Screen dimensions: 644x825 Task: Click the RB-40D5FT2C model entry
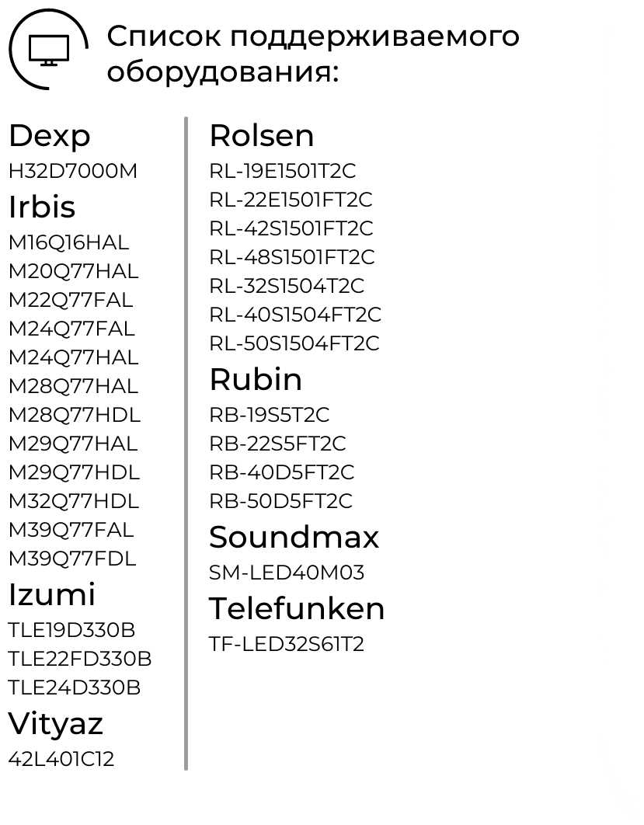(282, 472)
